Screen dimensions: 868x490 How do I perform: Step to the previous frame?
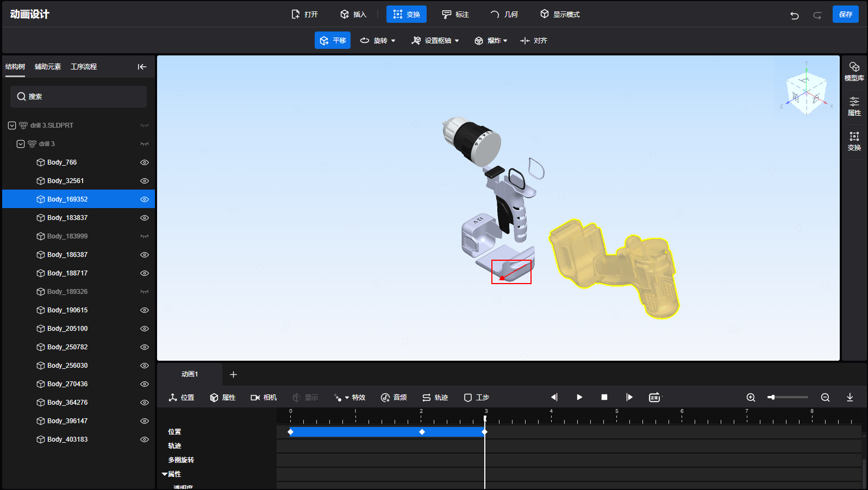point(554,398)
